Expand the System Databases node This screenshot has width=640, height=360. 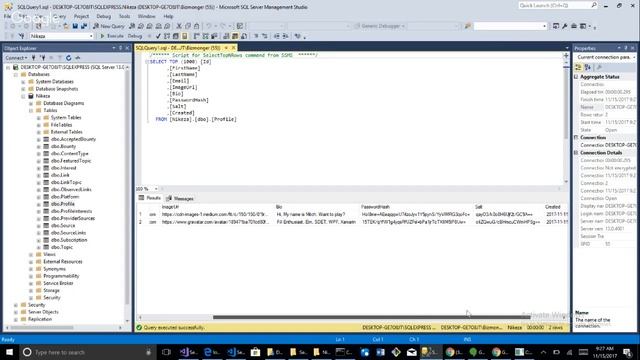tap(23, 82)
